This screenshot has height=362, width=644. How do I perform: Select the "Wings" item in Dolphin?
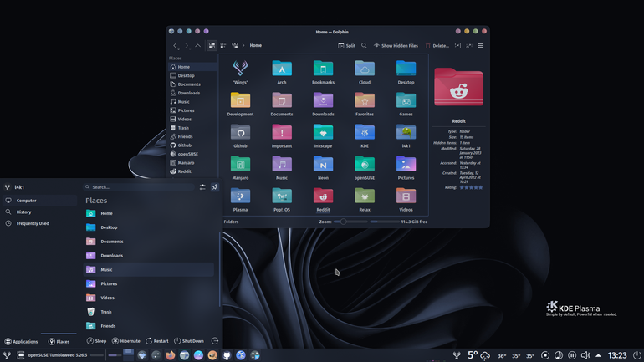pyautogui.click(x=240, y=72)
